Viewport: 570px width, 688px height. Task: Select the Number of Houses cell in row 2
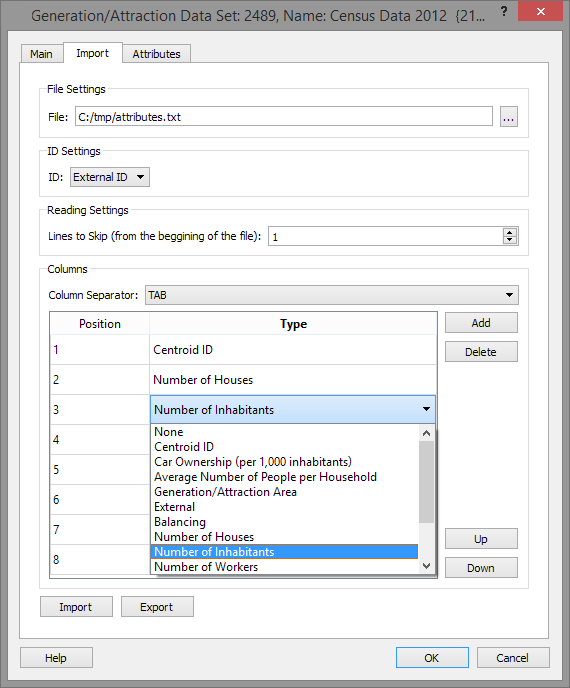click(293, 380)
